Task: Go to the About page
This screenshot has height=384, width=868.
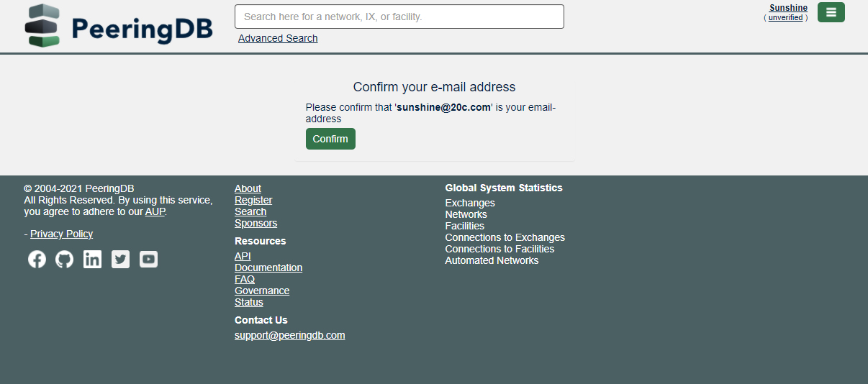Action: (248, 188)
